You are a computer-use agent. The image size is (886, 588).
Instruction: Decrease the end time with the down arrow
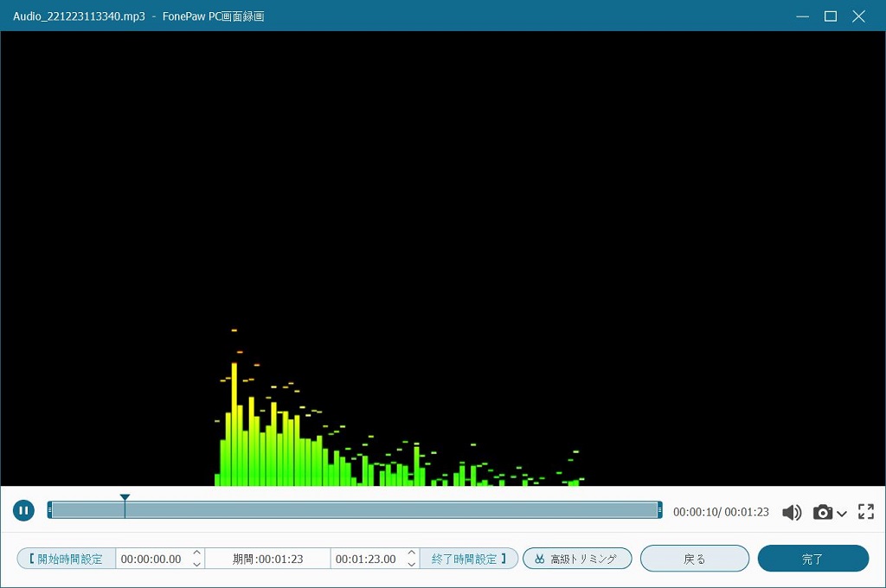pyautogui.click(x=411, y=564)
